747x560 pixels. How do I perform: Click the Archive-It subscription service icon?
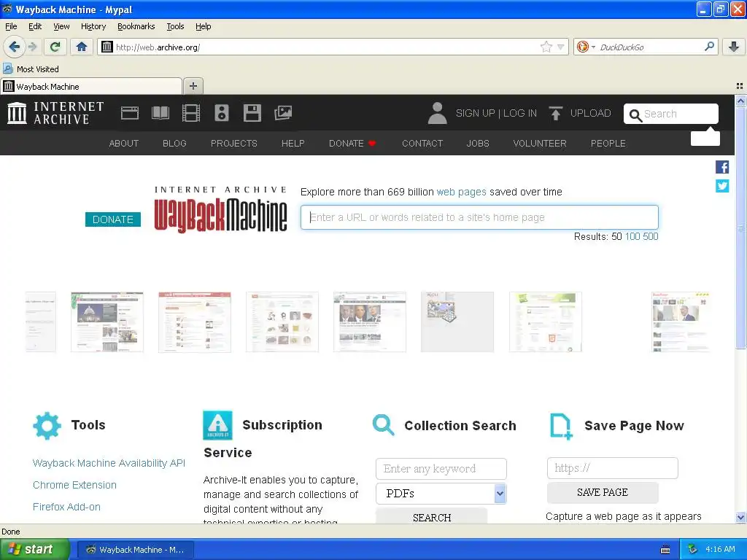(x=217, y=425)
